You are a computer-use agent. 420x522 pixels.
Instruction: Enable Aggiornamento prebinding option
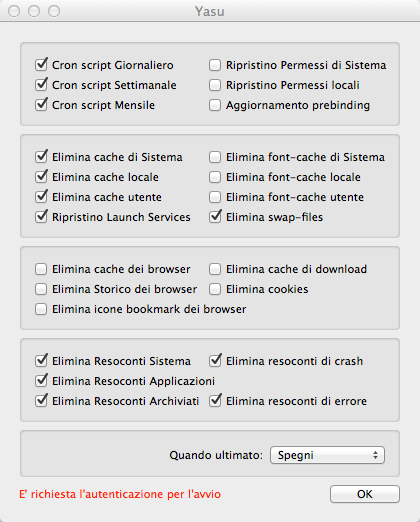(x=215, y=105)
